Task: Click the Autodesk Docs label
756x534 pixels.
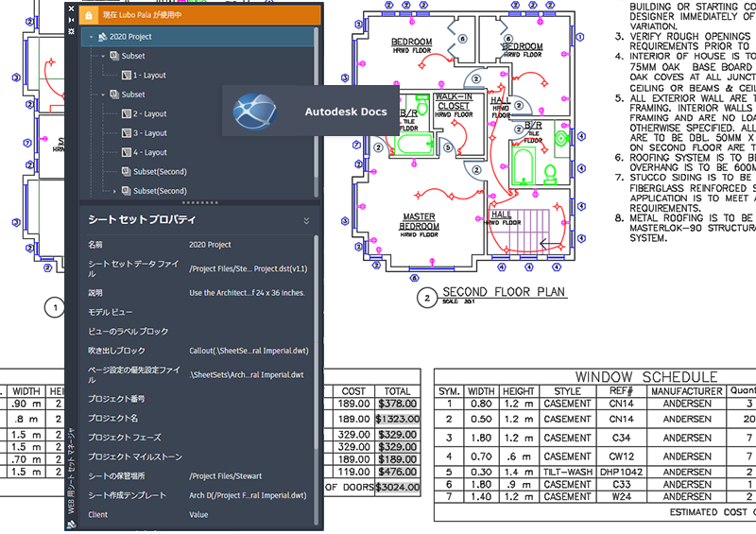Action: (x=346, y=112)
